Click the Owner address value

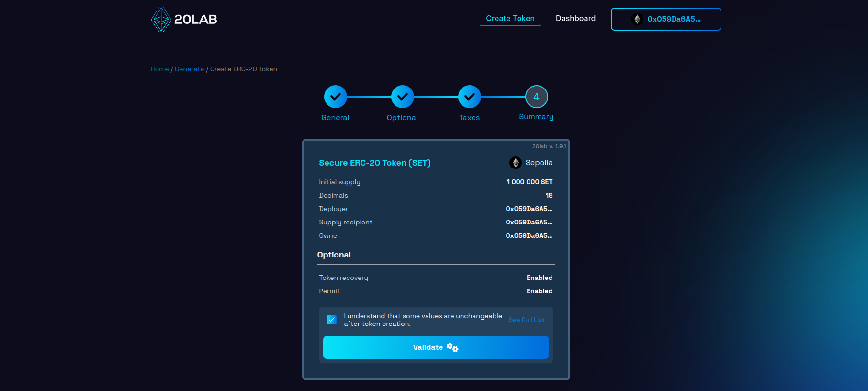pyautogui.click(x=529, y=235)
